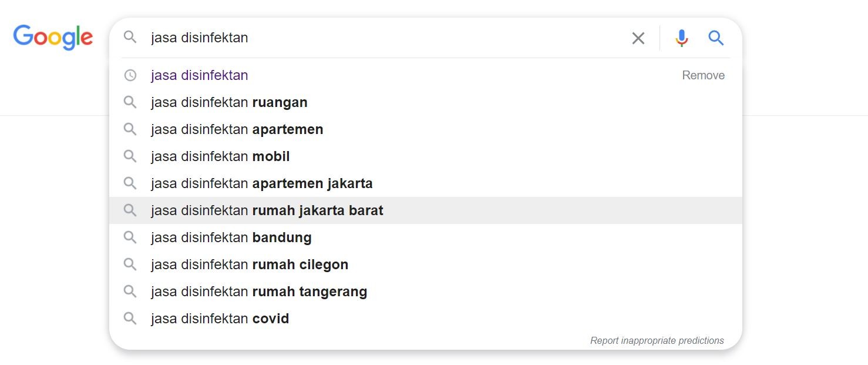Click the clock history icon beside jasa disinfektan
Screen dimensions: 868x365
(130, 75)
